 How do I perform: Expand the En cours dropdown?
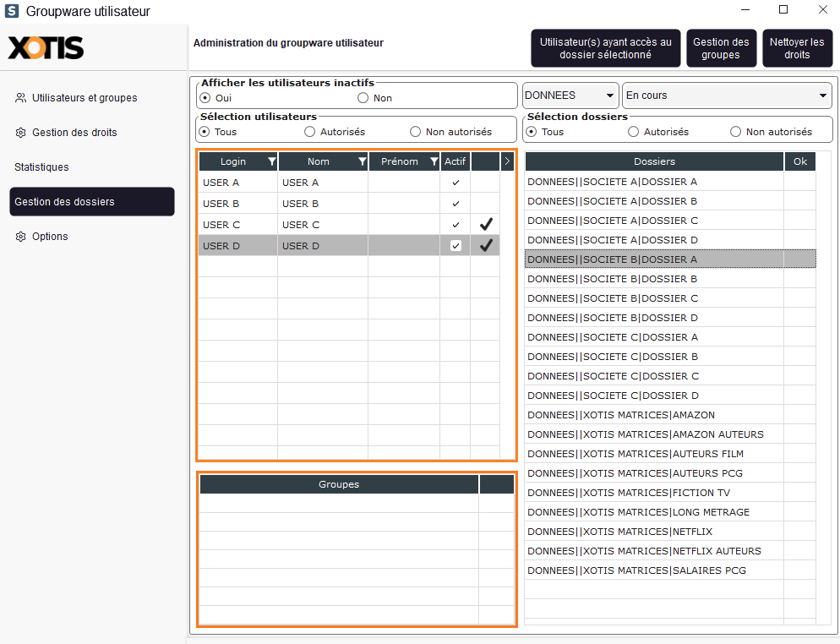tap(727, 96)
